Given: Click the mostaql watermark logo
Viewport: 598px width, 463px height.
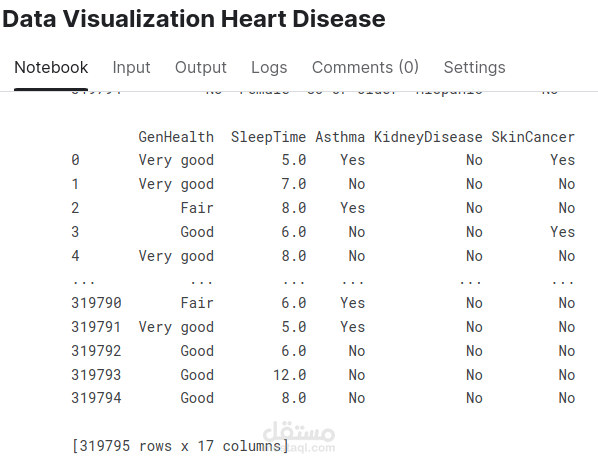Looking at the screenshot, I should 299,437.
